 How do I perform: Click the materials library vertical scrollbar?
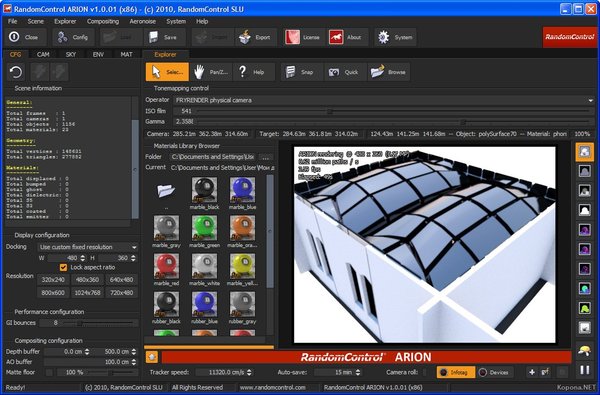click(x=270, y=232)
